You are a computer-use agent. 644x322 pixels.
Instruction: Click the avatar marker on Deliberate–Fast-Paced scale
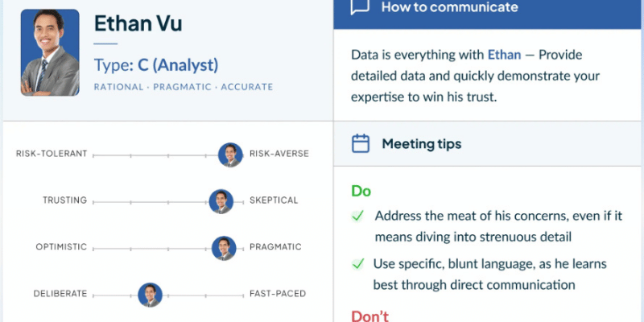point(150,295)
